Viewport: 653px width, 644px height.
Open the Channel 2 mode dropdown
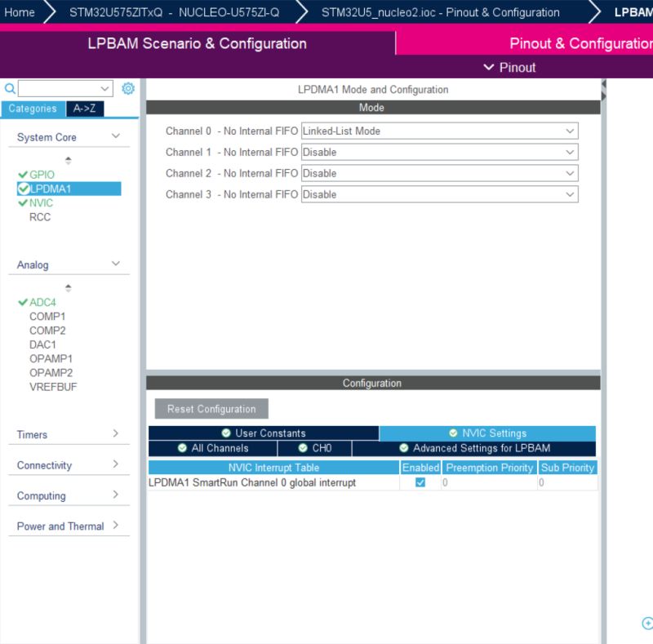(x=439, y=173)
